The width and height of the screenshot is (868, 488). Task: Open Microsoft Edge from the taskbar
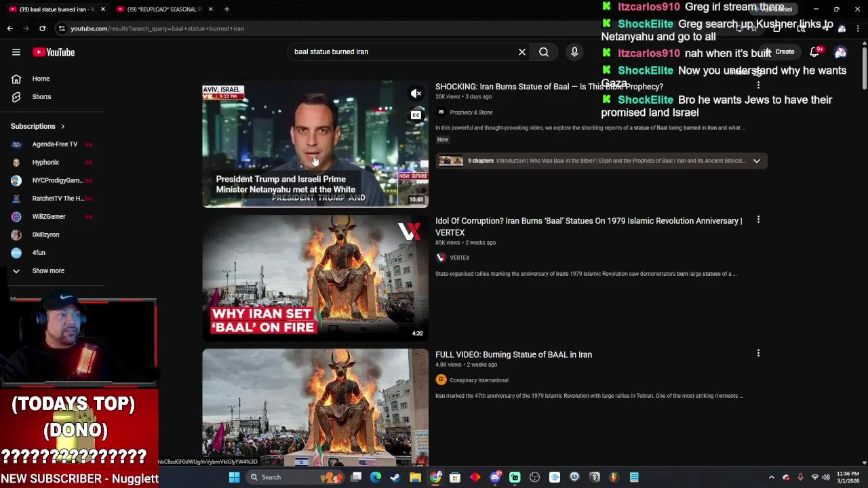point(376,477)
